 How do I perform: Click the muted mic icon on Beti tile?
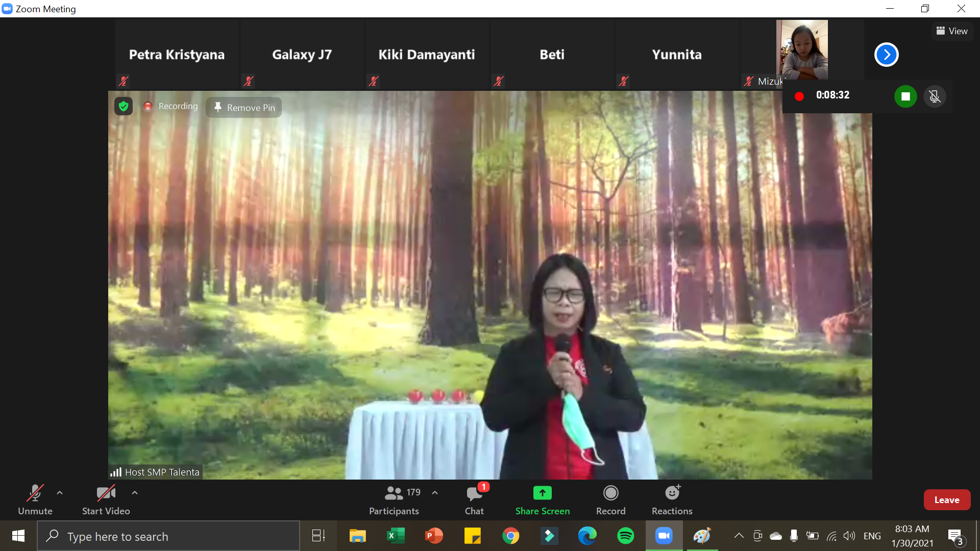498,81
